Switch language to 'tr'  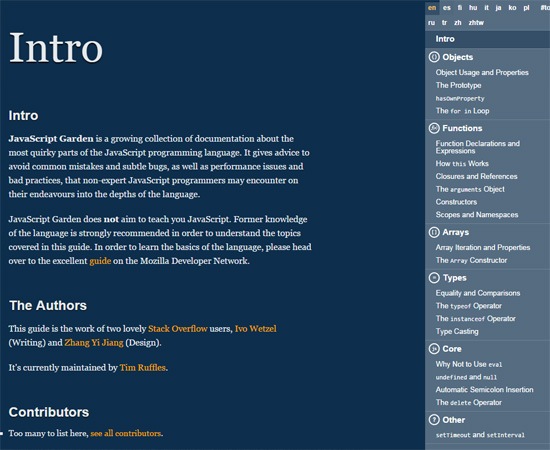(x=444, y=23)
